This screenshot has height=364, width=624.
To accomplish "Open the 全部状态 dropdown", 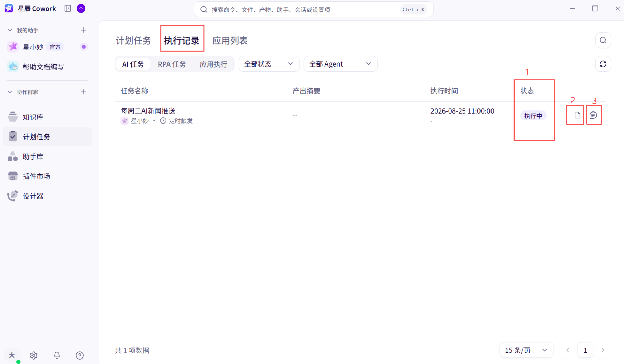I will [269, 64].
